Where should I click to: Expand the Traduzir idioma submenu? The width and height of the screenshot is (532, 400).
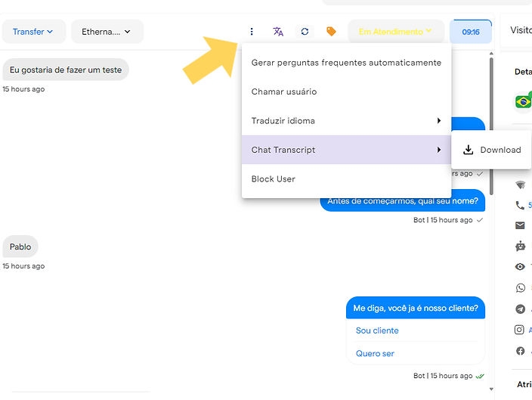point(346,121)
